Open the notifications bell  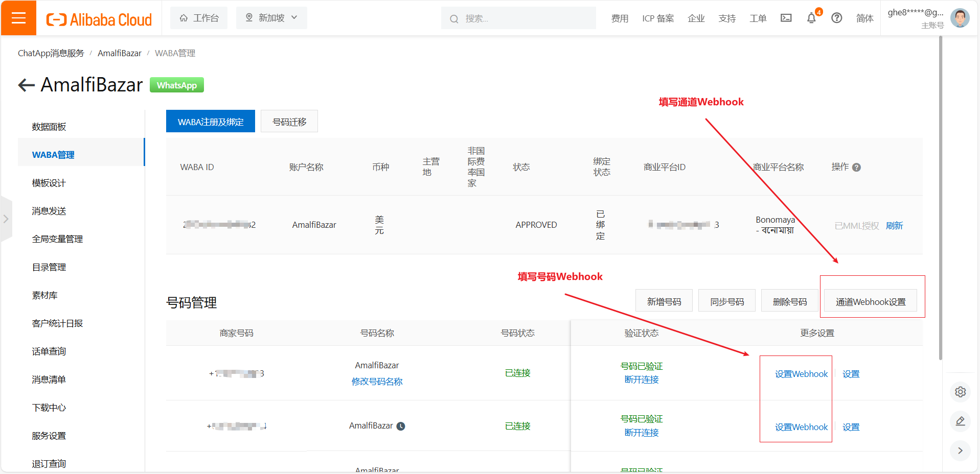pyautogui.click(x=811, y=18)
